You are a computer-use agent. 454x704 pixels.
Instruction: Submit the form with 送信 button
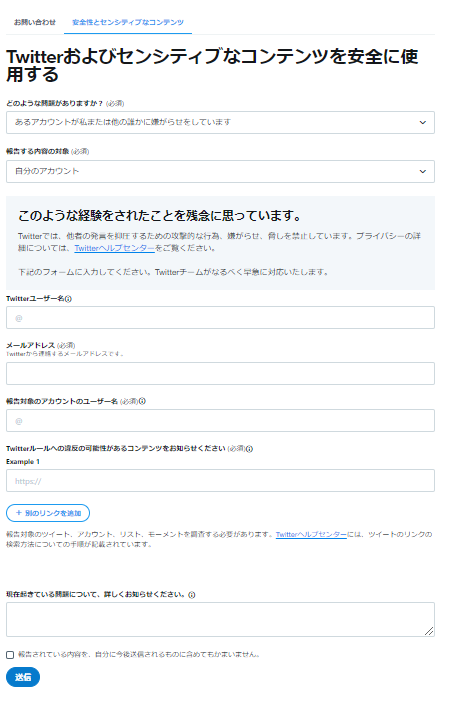23,677
